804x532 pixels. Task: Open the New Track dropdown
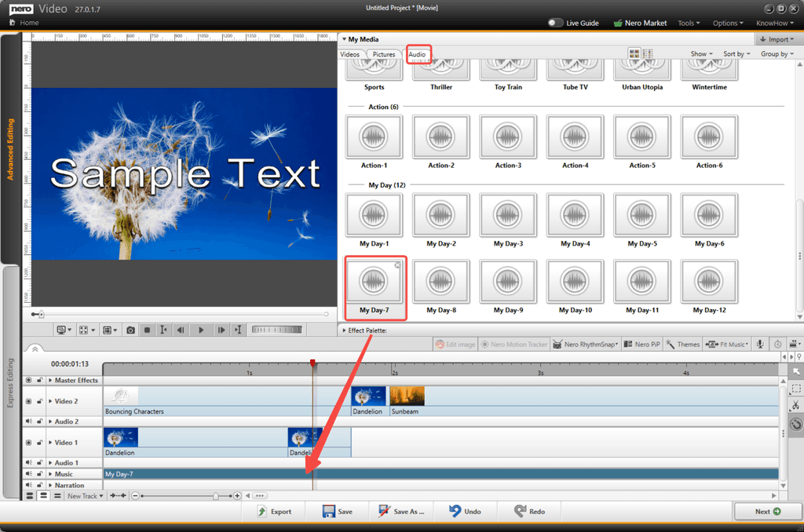coord(84,495)
